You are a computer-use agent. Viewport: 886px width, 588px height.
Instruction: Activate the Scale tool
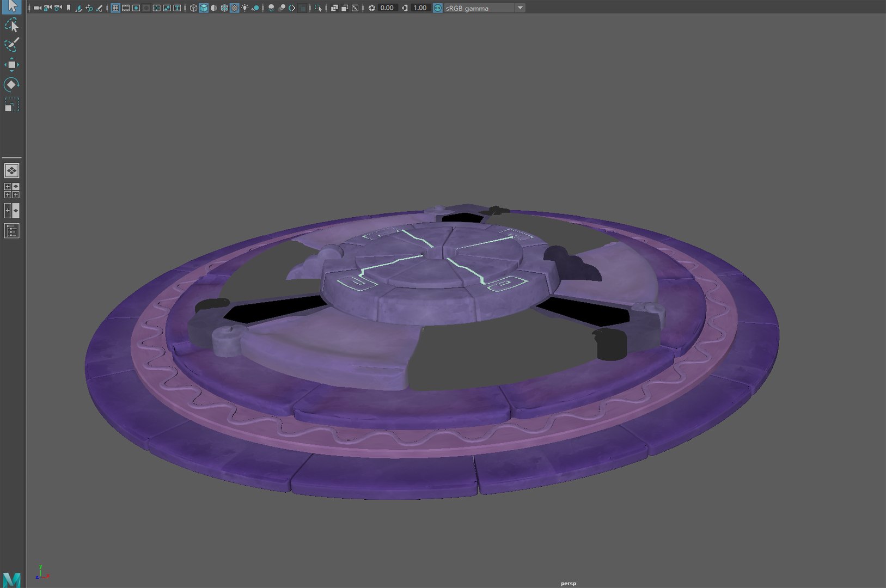(11, 104)
